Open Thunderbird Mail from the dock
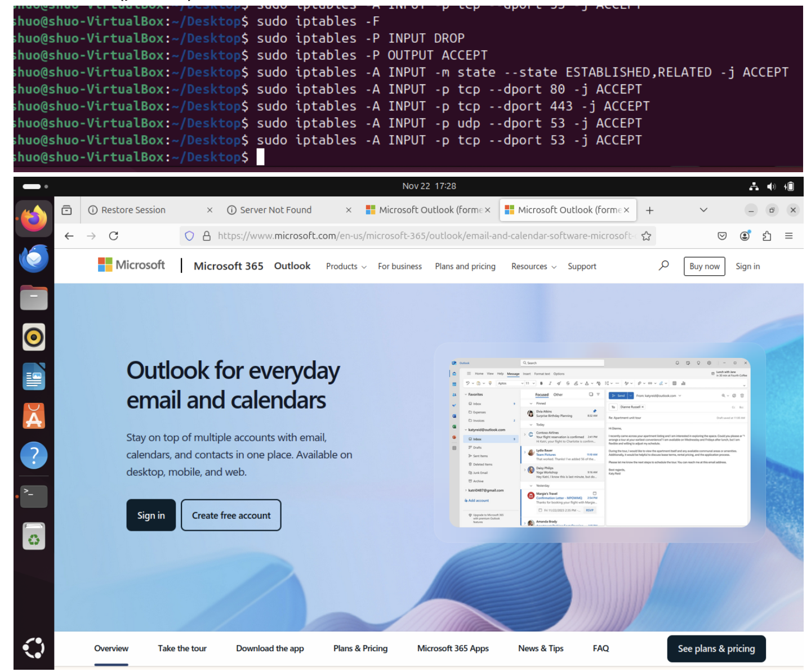The height and width of the screenshot is (672, 811). 34,258
